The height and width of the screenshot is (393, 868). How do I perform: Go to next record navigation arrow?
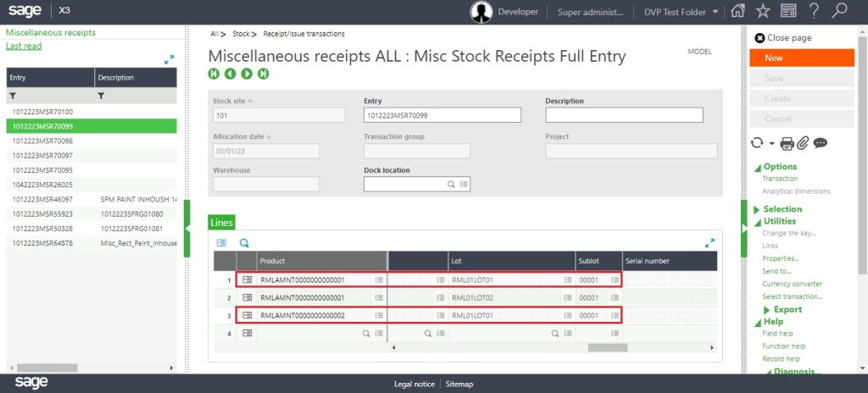247,74
